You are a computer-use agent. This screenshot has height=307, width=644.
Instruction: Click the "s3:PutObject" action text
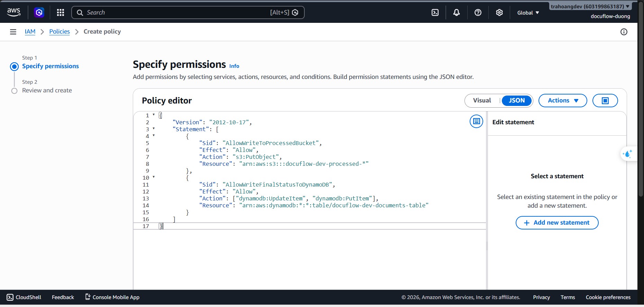click(x=256, y=157)
